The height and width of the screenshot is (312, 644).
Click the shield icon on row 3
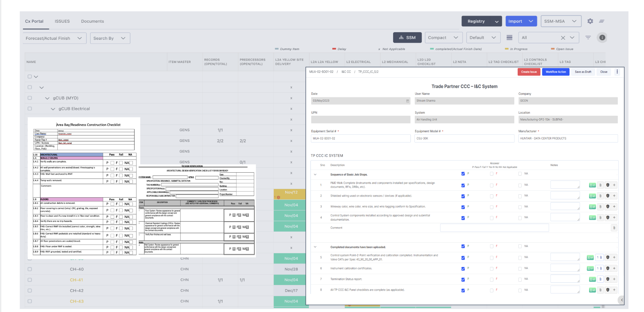[x=607, y=206]
